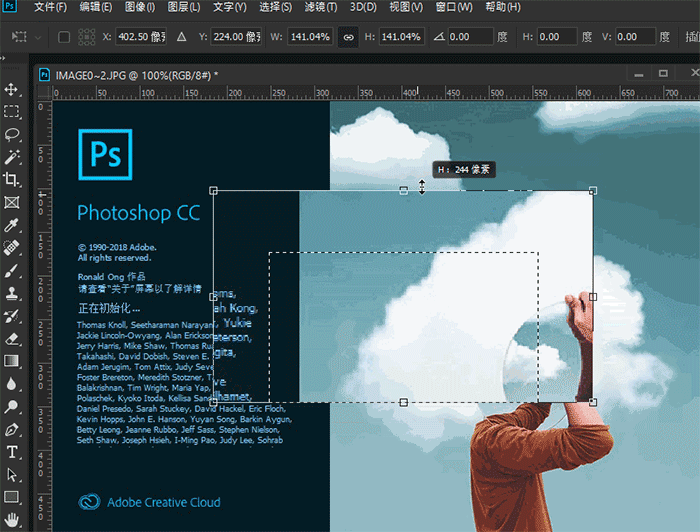The height and width of the screenshot is (532, 700).
Task: Open the 视图(V) menu
Action: (x=406, y=7)
